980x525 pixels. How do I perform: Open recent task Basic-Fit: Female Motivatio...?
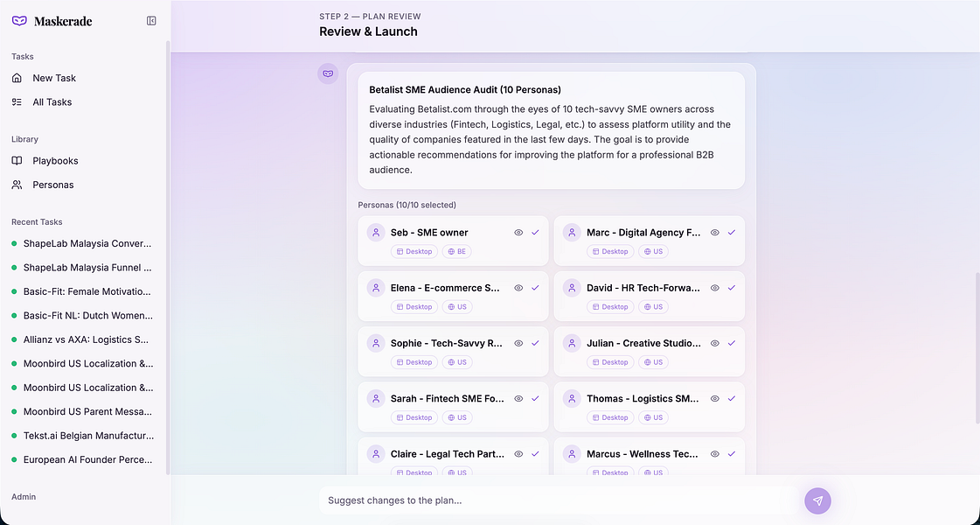coord(82,291)
